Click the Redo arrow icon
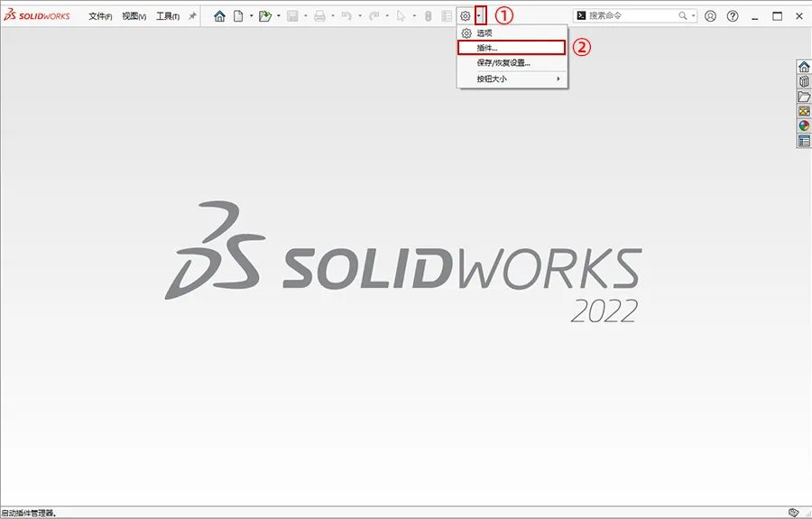Screen dimensions: 812x519 [374, 16]
